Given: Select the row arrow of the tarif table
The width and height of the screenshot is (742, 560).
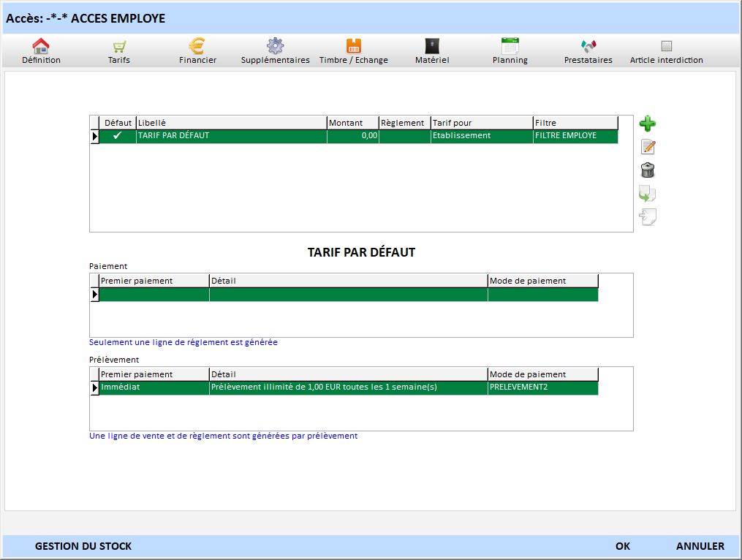Looking at the screenshot, I should pyautogui.click(x=94, y=137).
